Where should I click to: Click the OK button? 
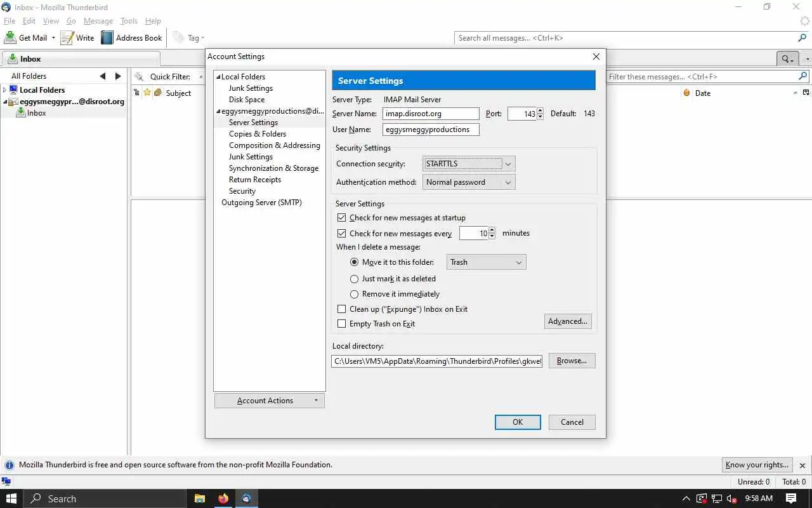[518, 422]
